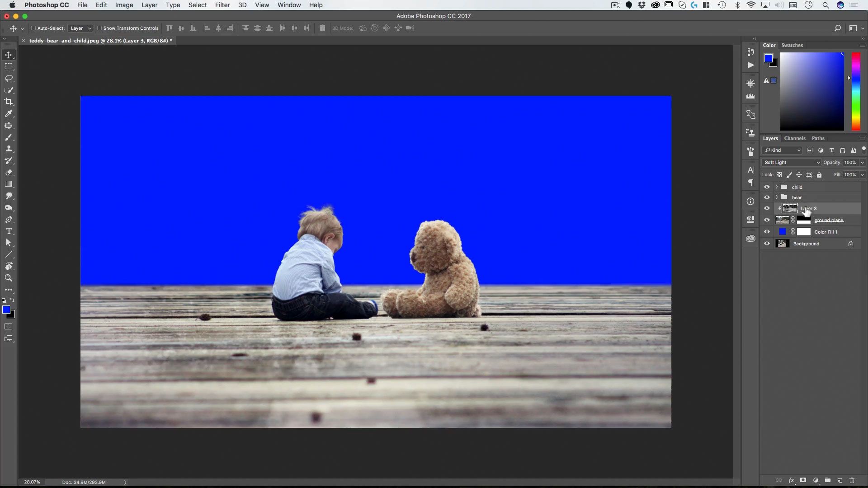Select the Clone Stamp tool

[x=9, y=149]
